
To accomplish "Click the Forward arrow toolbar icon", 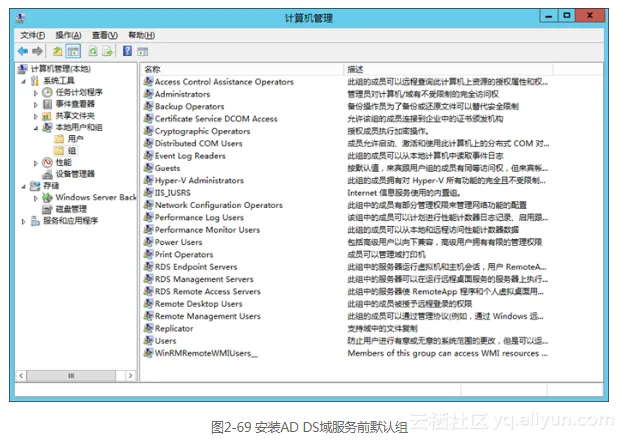I will click(x=37, y=51).
